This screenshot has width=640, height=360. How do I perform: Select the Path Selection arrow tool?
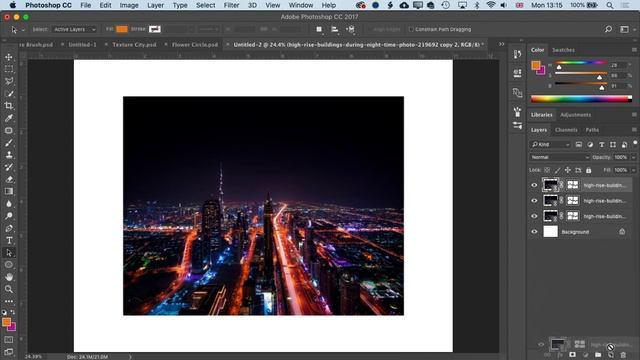[x=9, y=253]
